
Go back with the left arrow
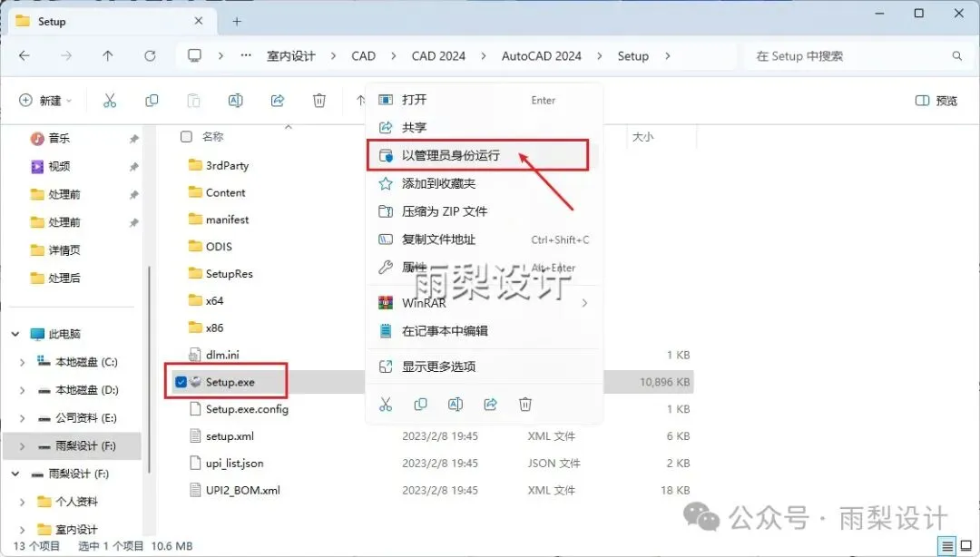[x=24, y=55]
